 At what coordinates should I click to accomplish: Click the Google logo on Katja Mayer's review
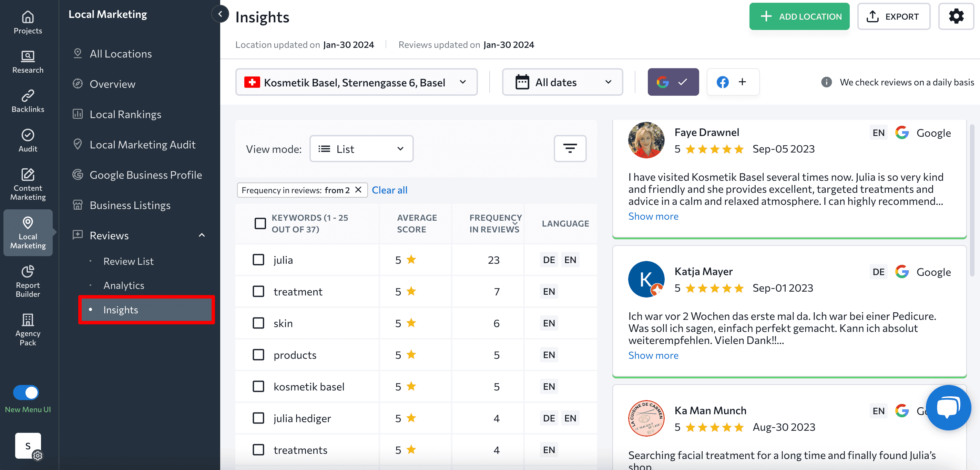pyautogui.click(x=902, y=272)
